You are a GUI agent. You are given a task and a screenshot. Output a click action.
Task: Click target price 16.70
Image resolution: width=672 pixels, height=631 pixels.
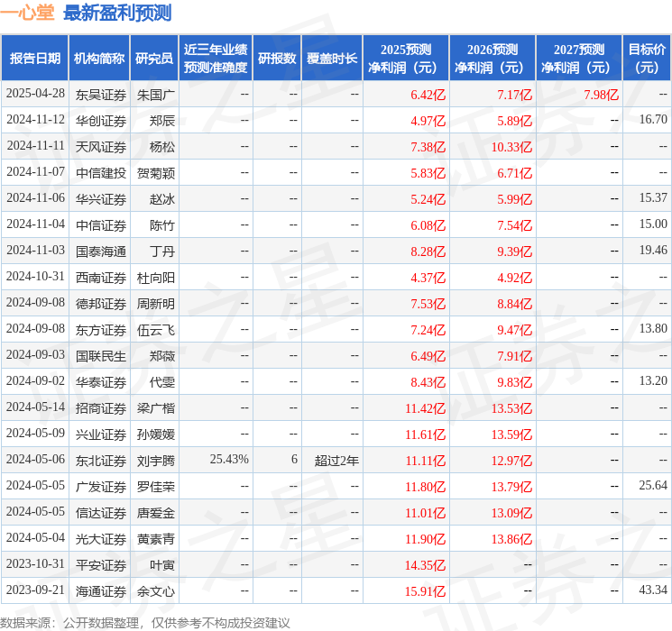(x=653, y=120)
